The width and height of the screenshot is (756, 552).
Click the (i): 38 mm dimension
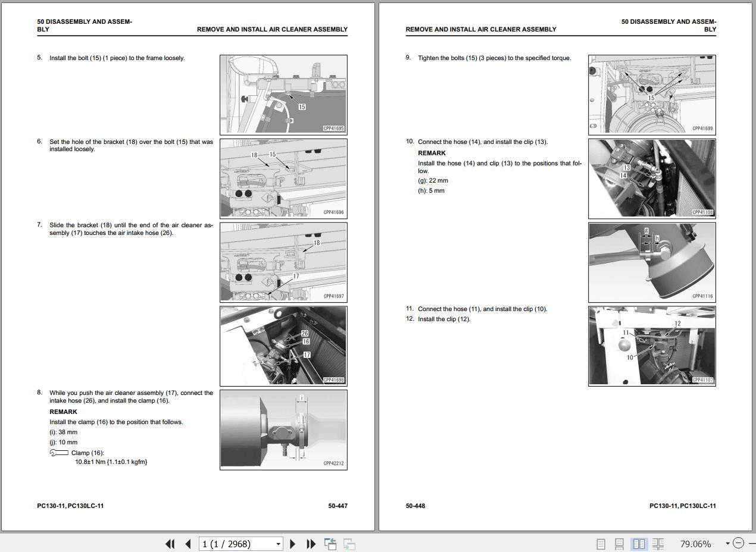tap(63, 432)
